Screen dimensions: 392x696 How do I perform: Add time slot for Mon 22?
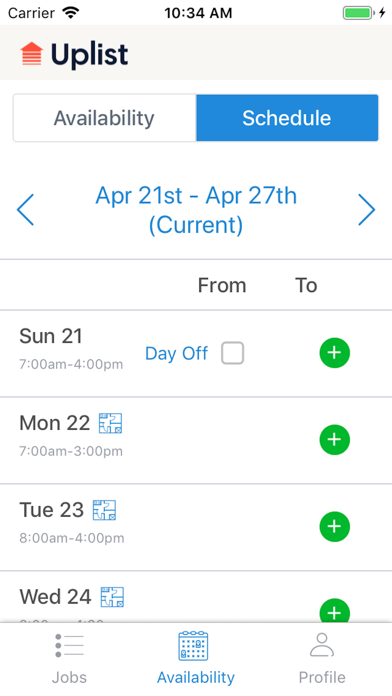(x=335, y=439)
